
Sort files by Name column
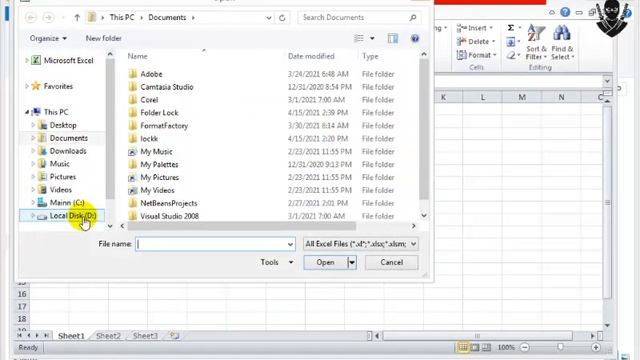point(138,56)
